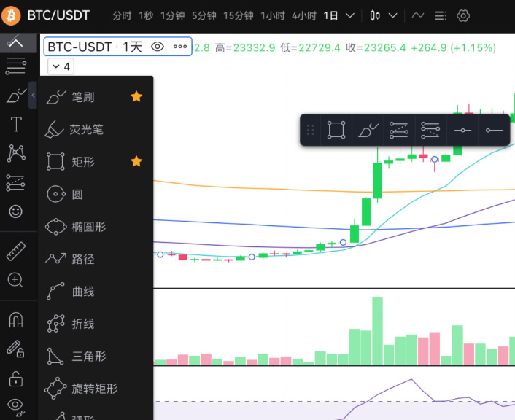Collapse the drawing tools flyout arrow
The width and height of the screenshot is (515, 420).
33,96
